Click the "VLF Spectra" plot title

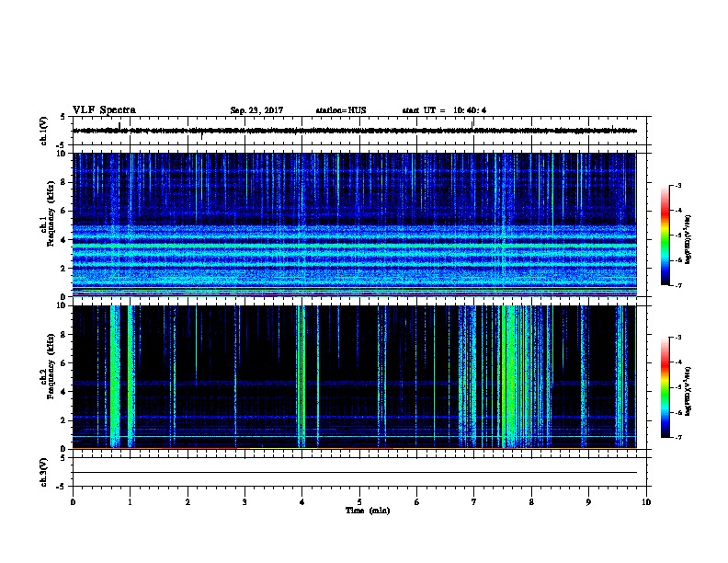[104, 110]
